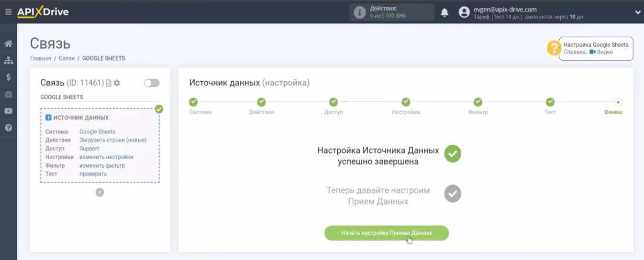
Task: Click Начать настройку Приема Данных button
Action: (x=387, y=233)
